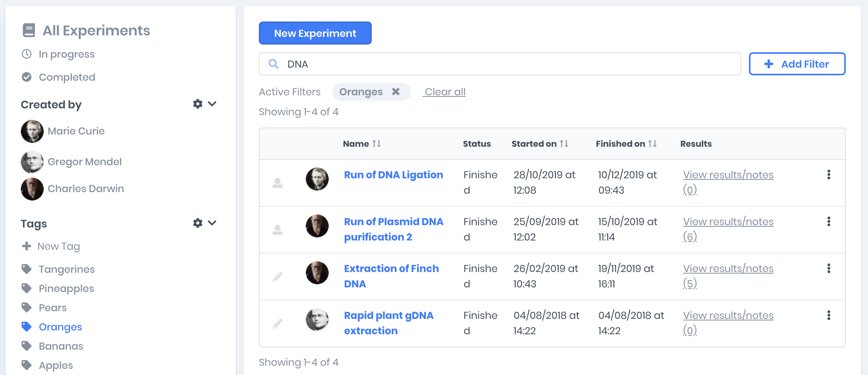868x375 pixels.
Task: Toggle sort on Started on column
Action: (564, 144)
